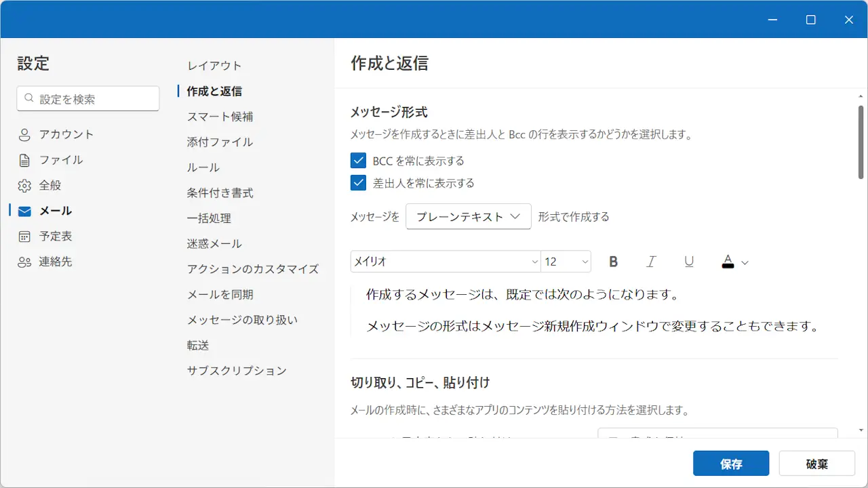868x488 pixels.
Task: Toggle underline formatting with the U icon
Action: point(689,262)
